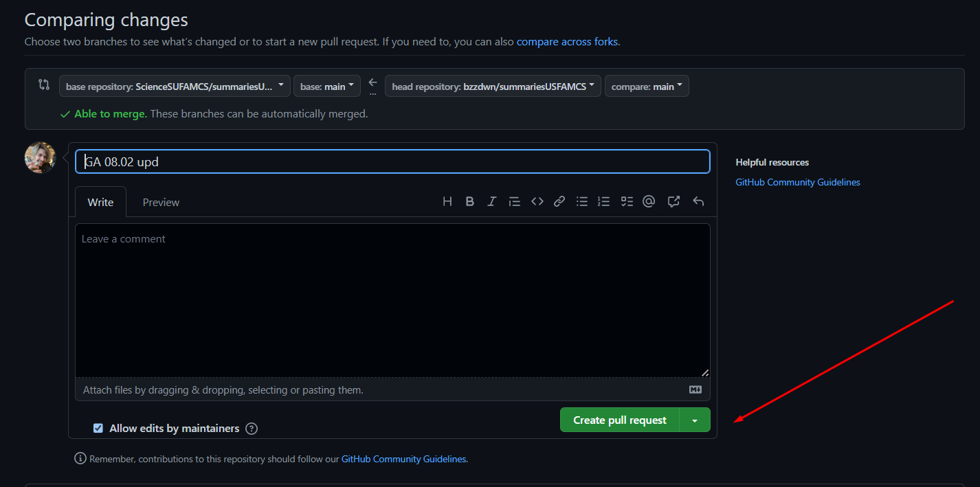Click the Able to merge status text
Image resolution: width=980 pixels, height=487 pixels.
click(110, 114)
